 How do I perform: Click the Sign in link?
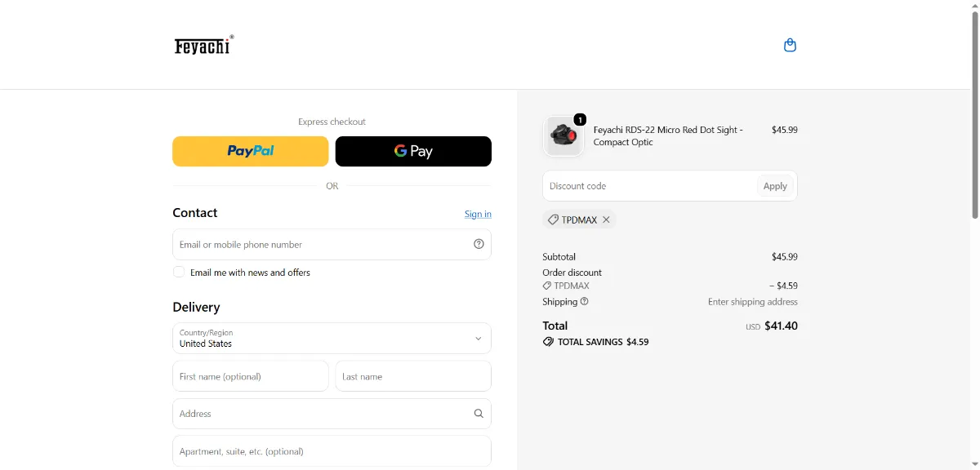[x=478, y=214]
